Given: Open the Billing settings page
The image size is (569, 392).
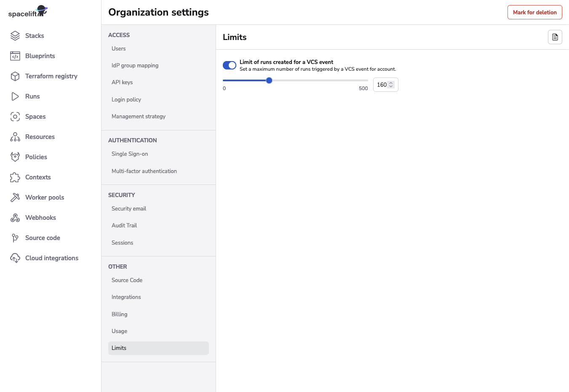Looking at the screenshot, I should tap(120, 315).
